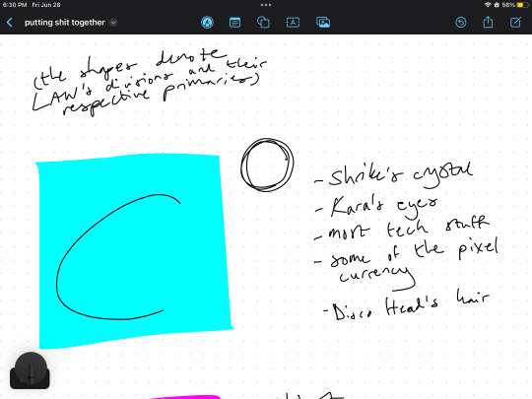532x399 pixels.
Task: Insert a sticky note
Action: tap(234, 23)
